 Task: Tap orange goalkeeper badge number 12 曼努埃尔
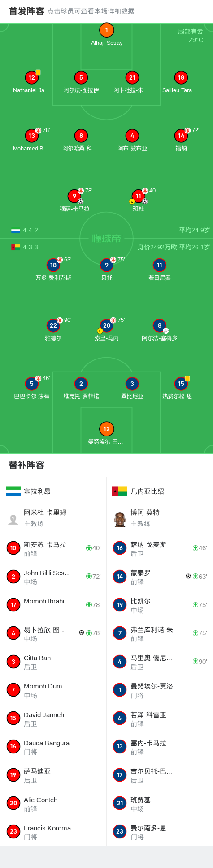[106, 429]
